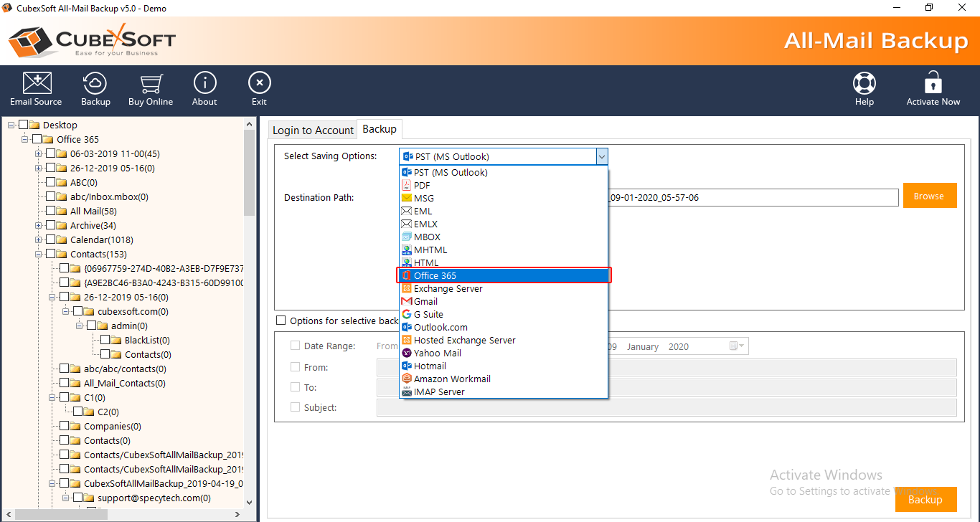Enable Options for selective backup checkbox
Viewport: 980px width, 522px height.
click(281, 321)
